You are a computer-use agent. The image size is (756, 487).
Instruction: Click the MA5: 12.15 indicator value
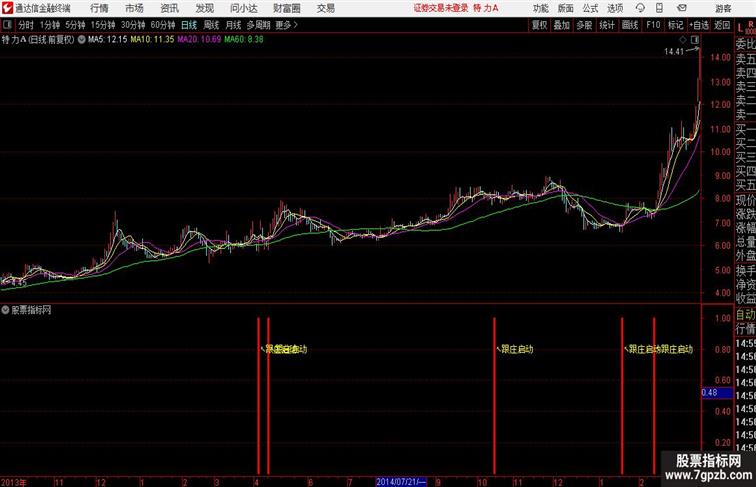click(x=108, y=40)
